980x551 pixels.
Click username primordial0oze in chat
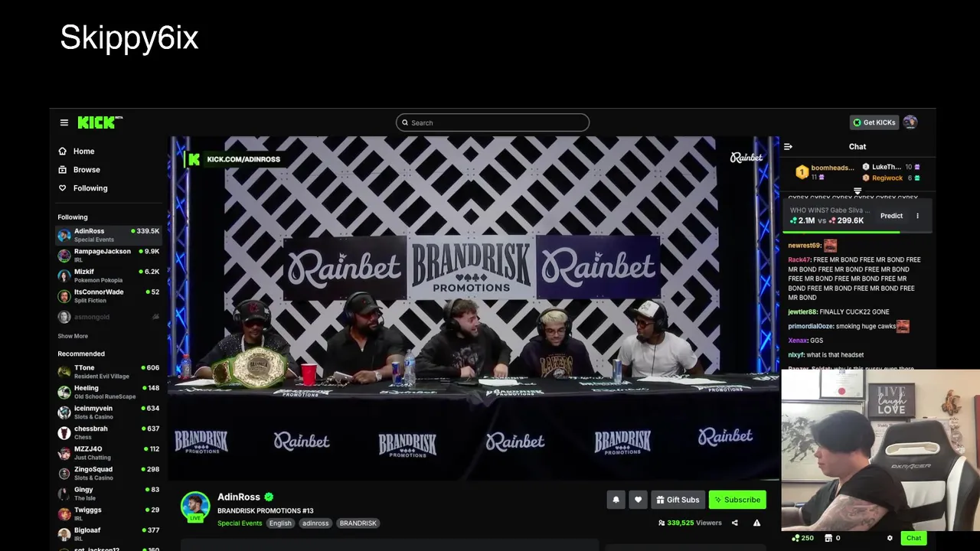coord(810,327)
